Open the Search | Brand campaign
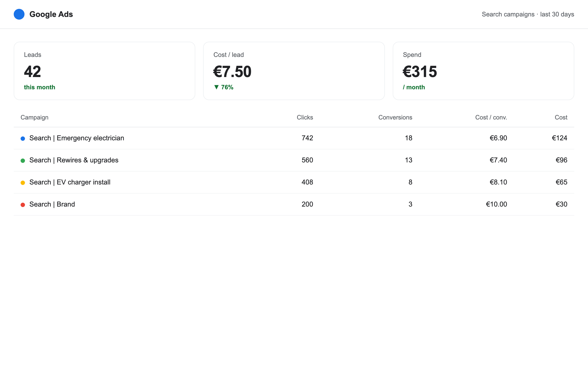Viewport: 588px width, 368px height. [52, 204]
